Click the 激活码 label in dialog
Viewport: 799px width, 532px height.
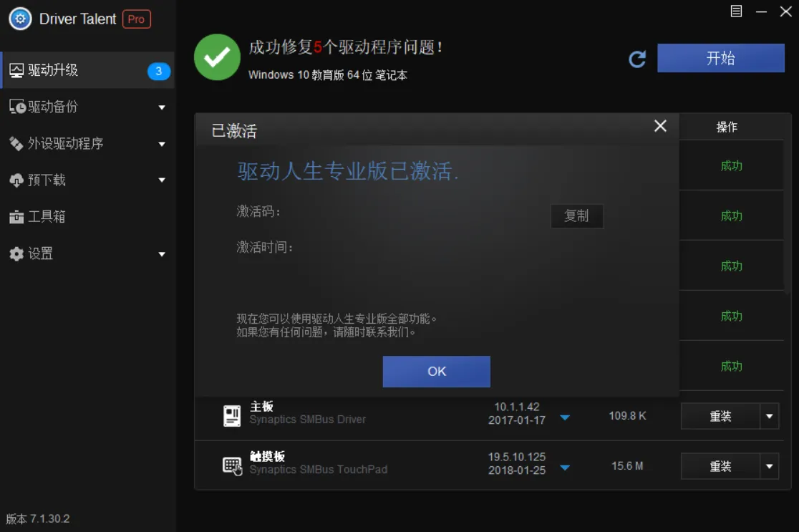coord(258,211)
